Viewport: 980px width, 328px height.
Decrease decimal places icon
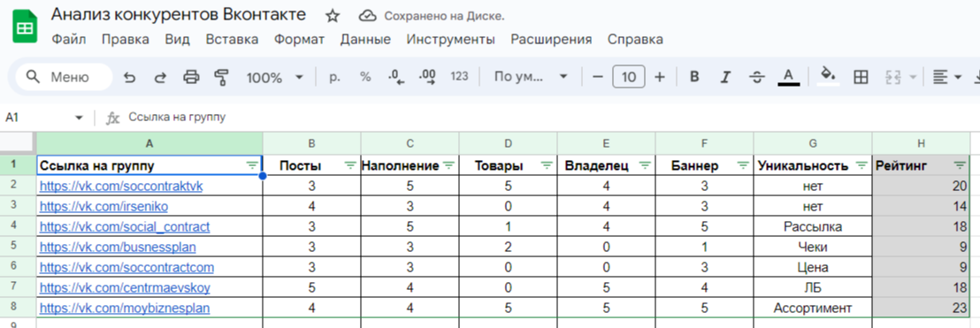[x=396, y=77]
